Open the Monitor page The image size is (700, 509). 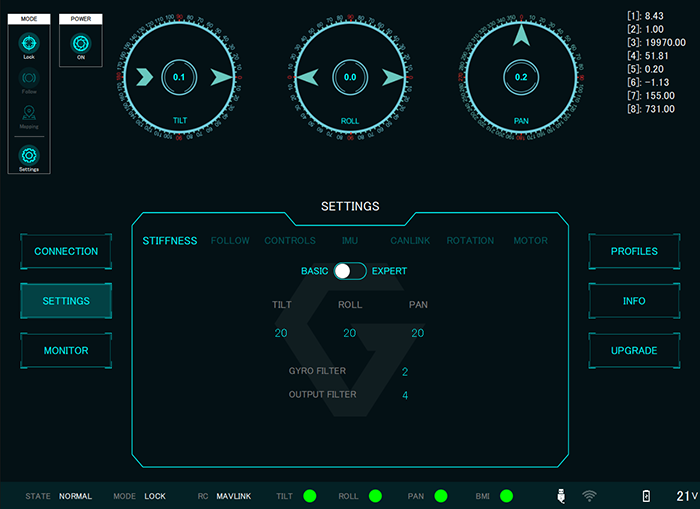point(66,351)
